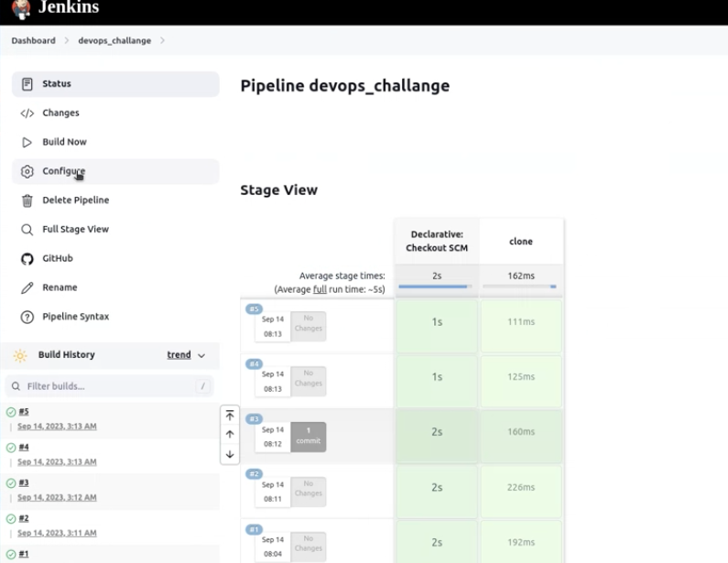The height and width of the screenshot is (563, 728).
Task: Expand the chevron after Dashboard breadcrumb
Action: coord(67,40)
